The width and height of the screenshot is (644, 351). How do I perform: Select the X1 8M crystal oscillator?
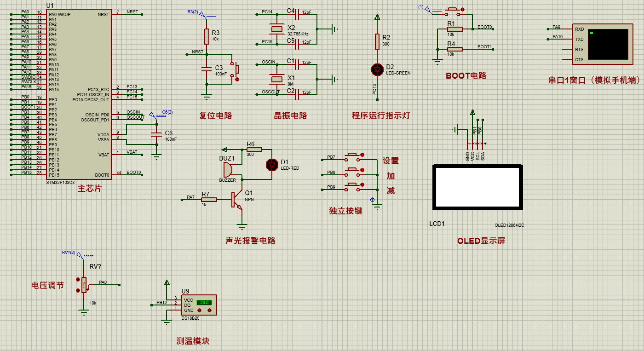(276, 80)
